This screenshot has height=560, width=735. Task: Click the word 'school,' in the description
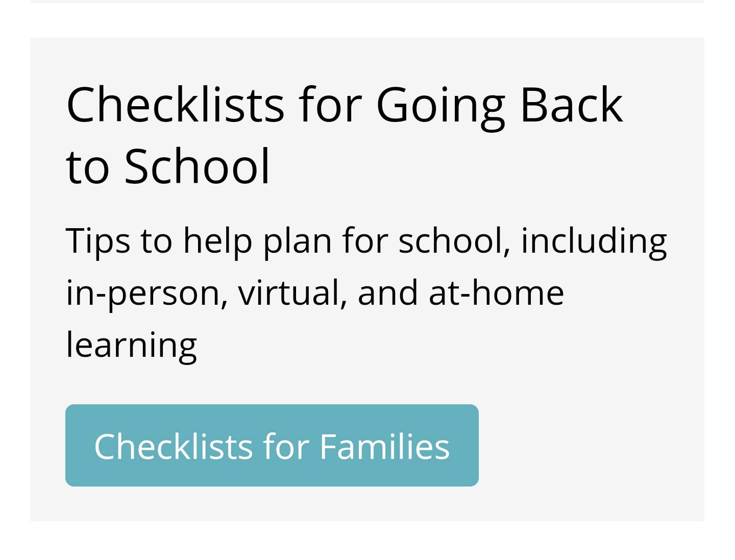click(454, 241)
